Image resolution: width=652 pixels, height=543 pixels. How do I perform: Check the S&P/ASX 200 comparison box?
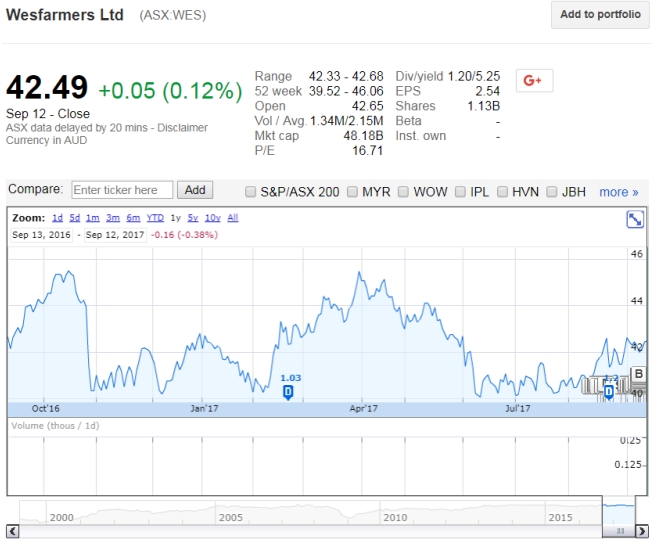click(250, 192)
